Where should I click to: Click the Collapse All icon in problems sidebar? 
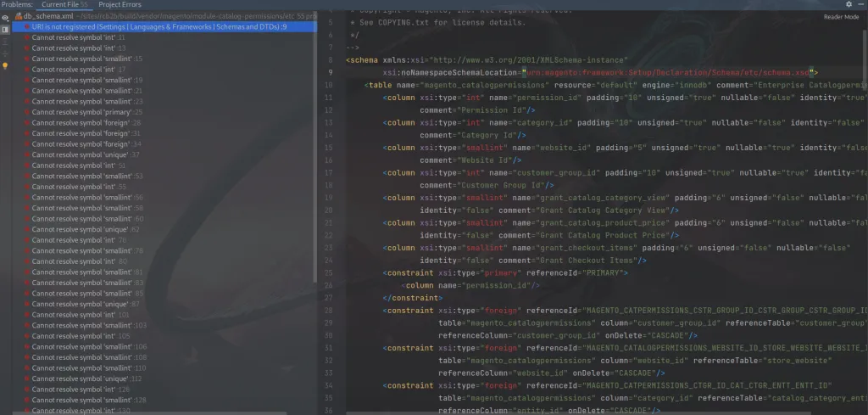tap(5, 53)
